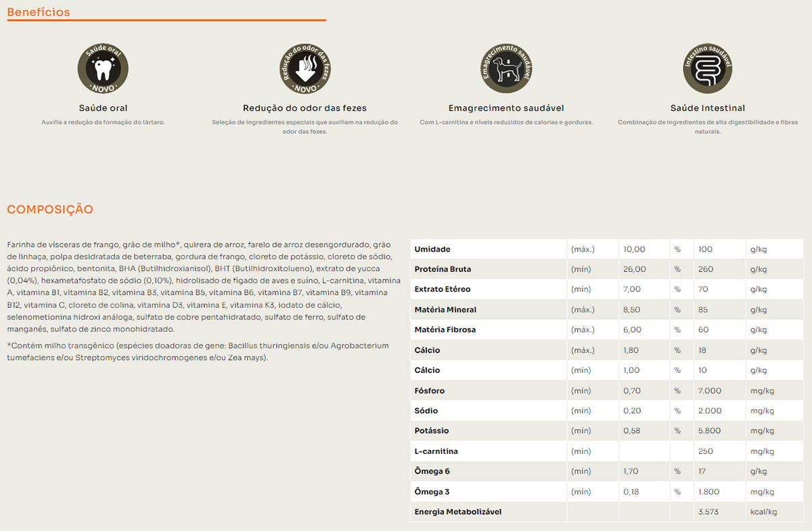Select the Ômega 6 row label

coord(432,471)
